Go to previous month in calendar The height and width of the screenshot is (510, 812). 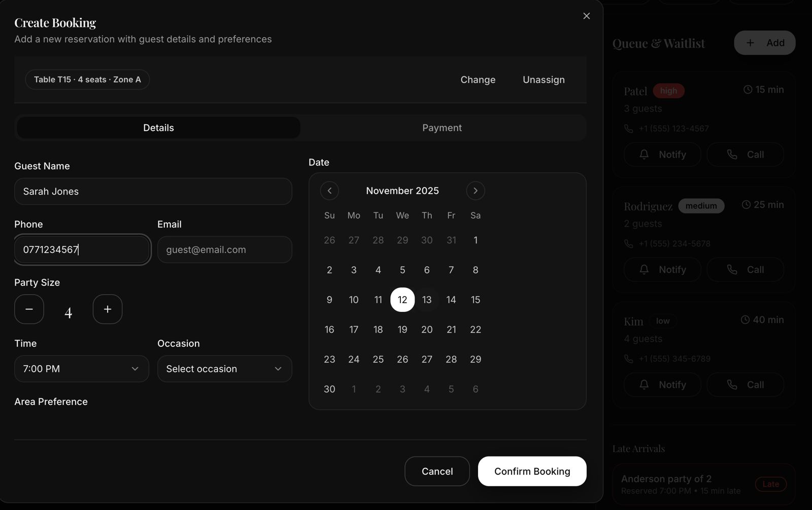click(x=329, y=190)
